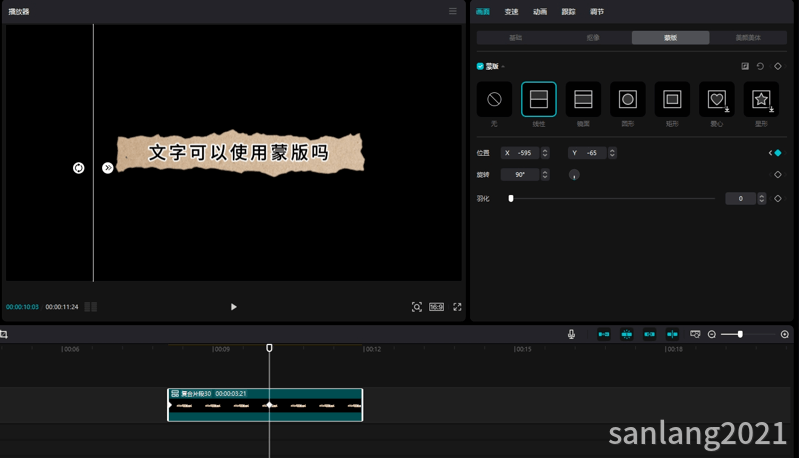Select the 蒙版 mask sub-tab
The width and height of the screenshot is (799, 458).
click(x=671, y=38)
